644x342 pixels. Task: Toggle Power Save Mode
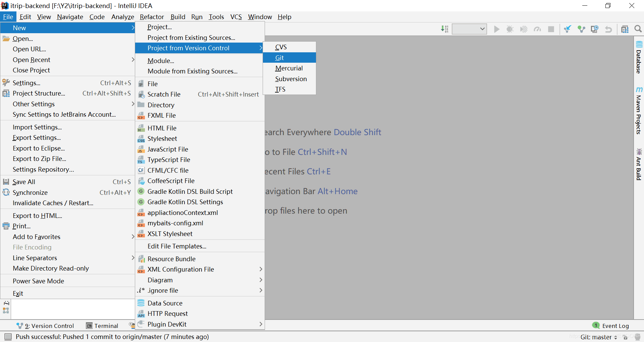pos(67,281)
